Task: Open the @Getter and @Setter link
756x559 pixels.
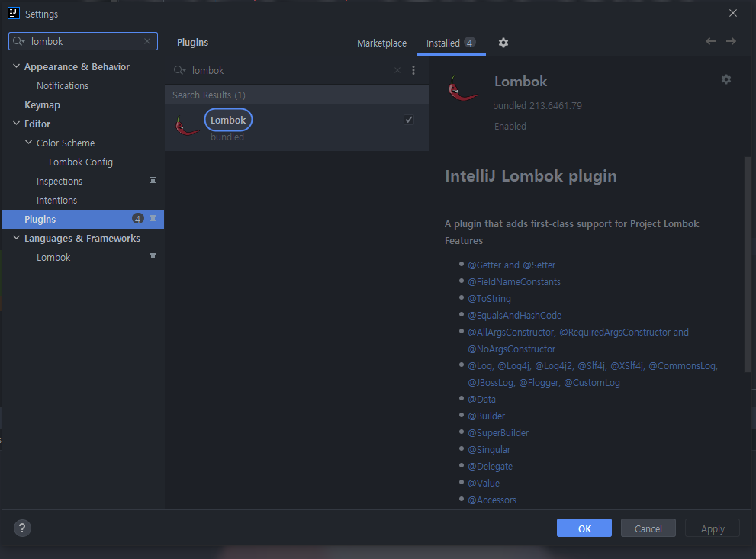Action: [x=512, y=265]
